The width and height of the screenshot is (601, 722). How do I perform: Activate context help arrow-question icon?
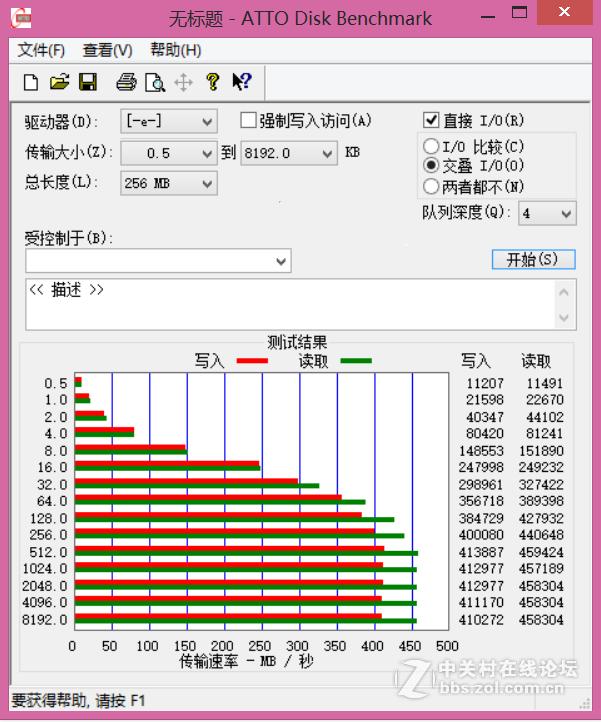(241, 82)
